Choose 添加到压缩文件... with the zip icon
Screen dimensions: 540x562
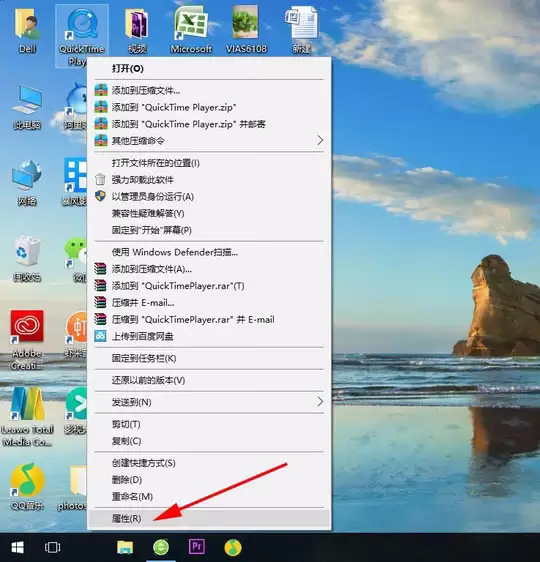pyautogui.click(x=209, y=90)
